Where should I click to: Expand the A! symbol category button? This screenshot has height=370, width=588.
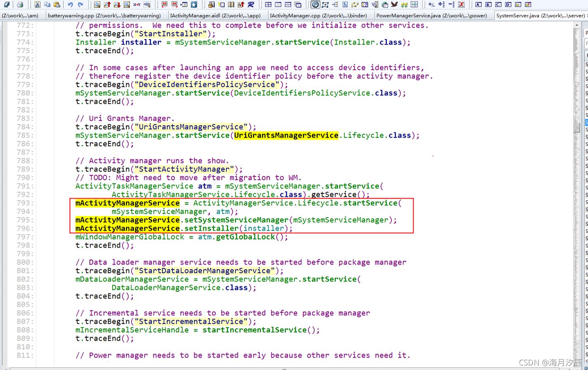click(x=479, y=5)
